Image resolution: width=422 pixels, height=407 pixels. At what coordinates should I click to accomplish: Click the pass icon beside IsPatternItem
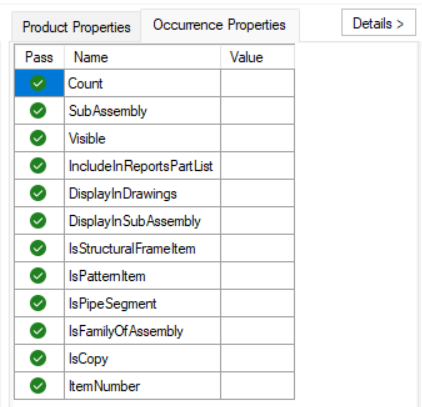[38, 276]
